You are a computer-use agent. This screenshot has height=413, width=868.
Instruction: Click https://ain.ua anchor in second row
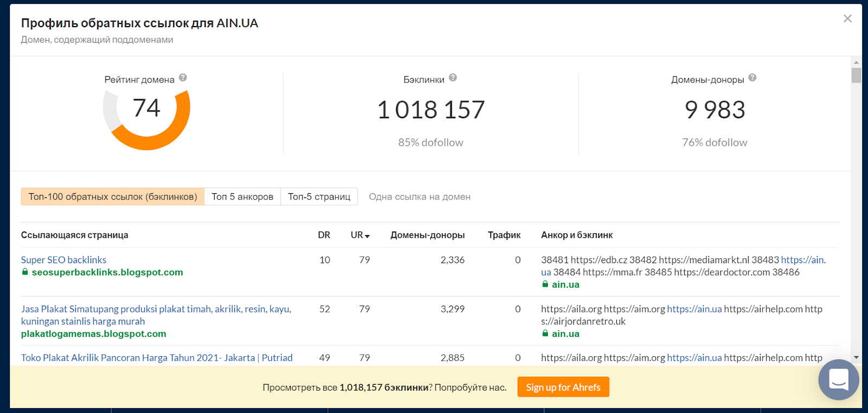coord(694,309)
